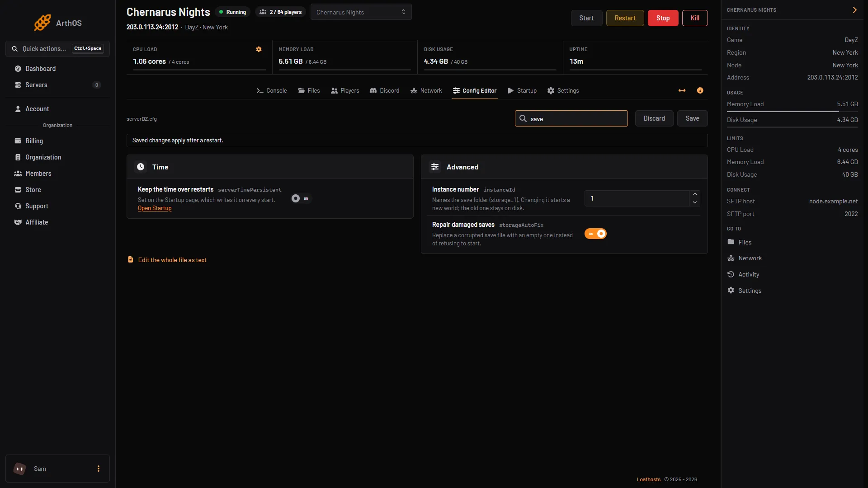The image size is (868, 488).
Task: Click the orange info circle icon
Action: (x=700, y=90)
